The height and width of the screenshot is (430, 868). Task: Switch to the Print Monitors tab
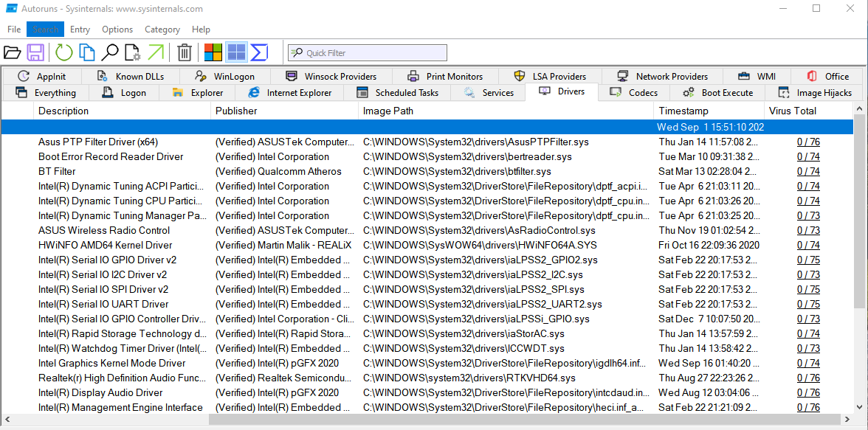tap(445, 77)
